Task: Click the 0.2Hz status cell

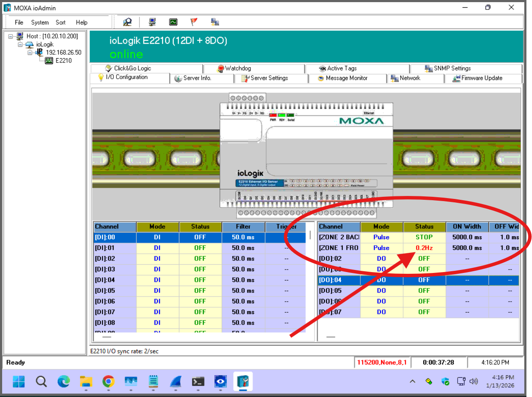Action: click(x=424, y=248)
